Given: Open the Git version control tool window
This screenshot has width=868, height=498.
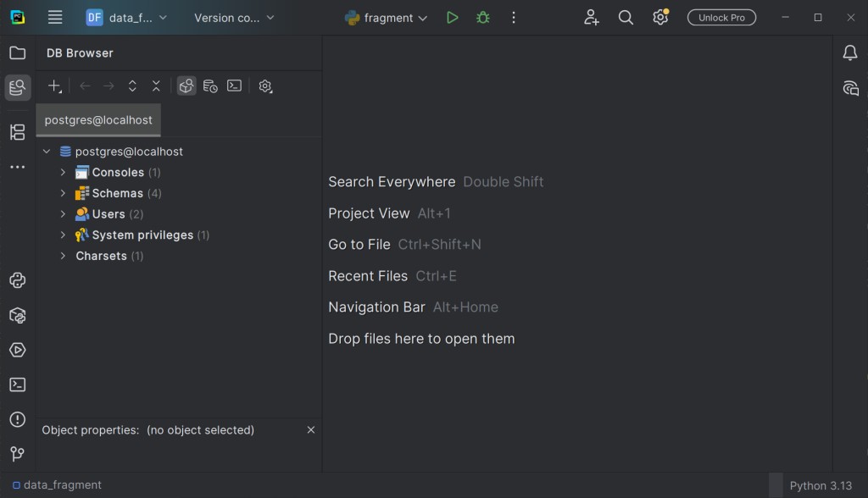Looking at the screenshot, I should point(17,454).
